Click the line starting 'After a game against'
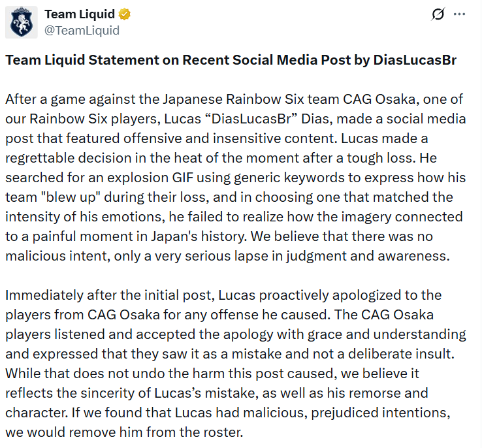This screenshot has height=448, width=482. 234,99
